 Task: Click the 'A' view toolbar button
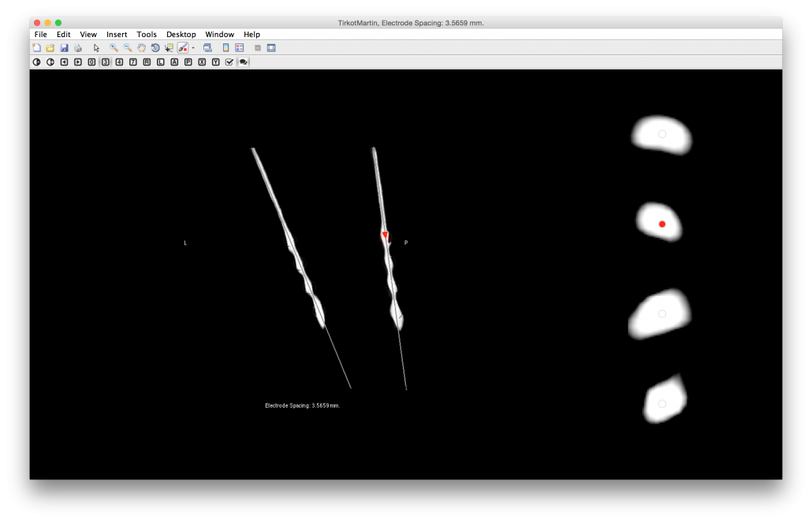(174, 62)
